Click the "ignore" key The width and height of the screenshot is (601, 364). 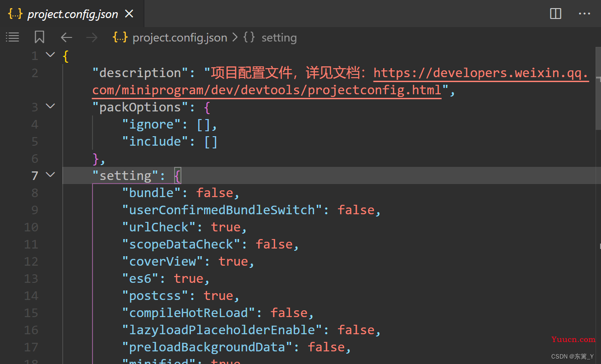click(152, 124)
